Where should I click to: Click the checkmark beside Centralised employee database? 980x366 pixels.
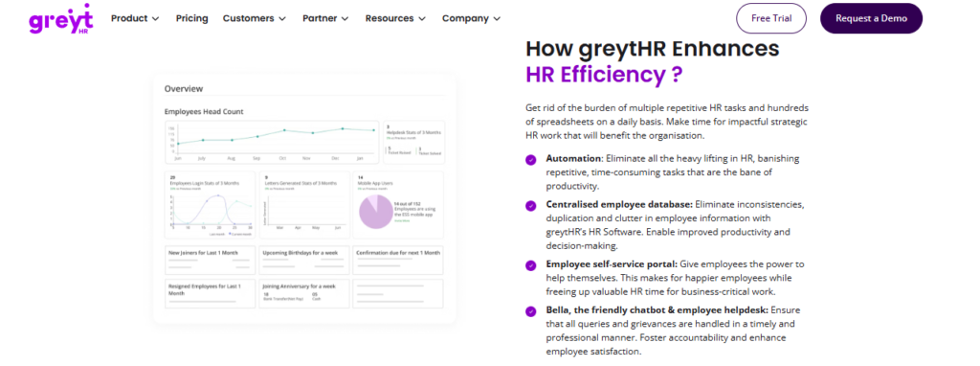530,206
